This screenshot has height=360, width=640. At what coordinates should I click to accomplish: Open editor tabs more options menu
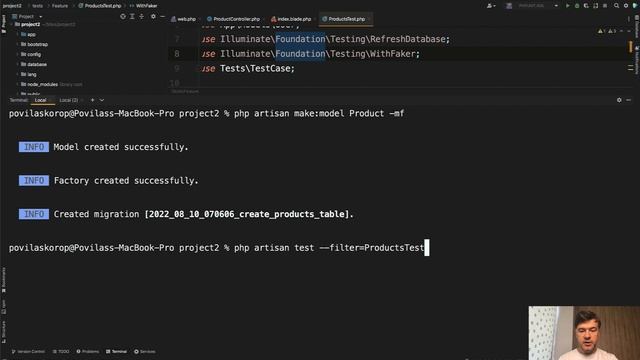pos(629,19)
